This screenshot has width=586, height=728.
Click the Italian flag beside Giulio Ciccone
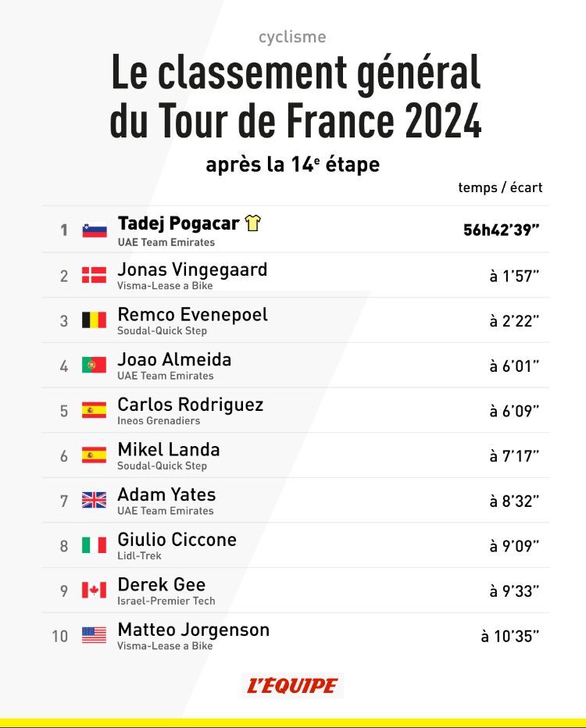[94, 545]
